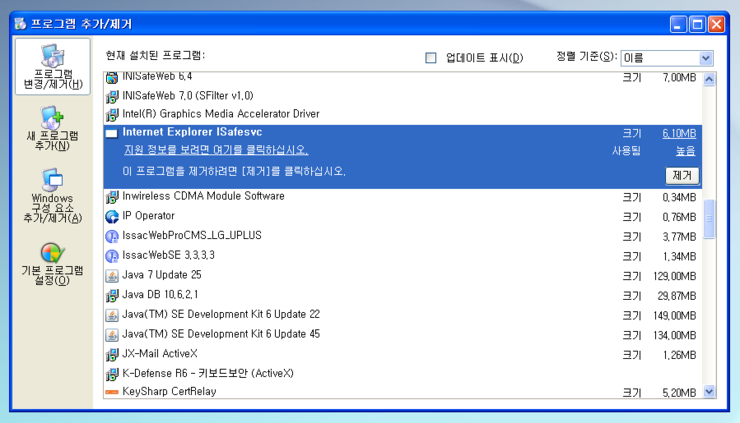
Task: Click the 높음 usage link
Action: (685, 151)
